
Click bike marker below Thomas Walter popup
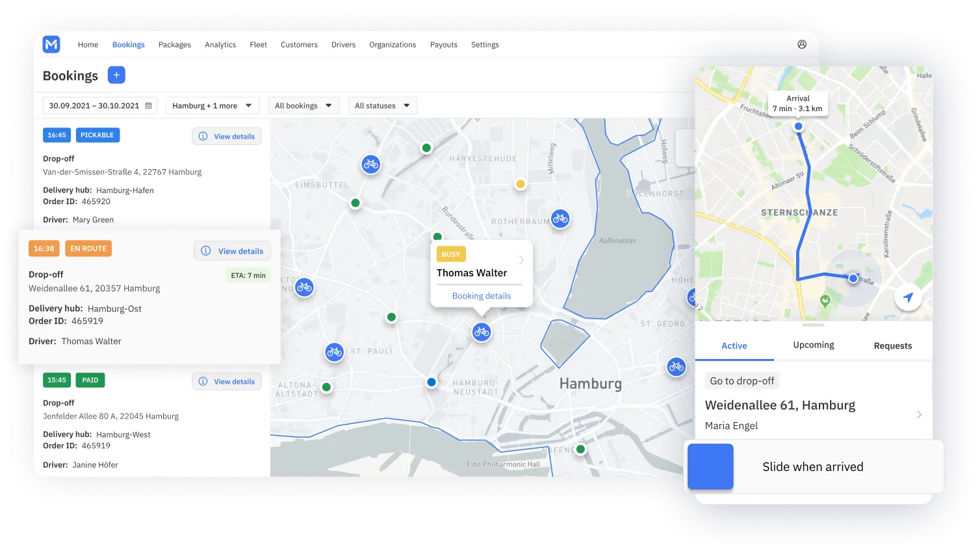click(x=482, y=332)
